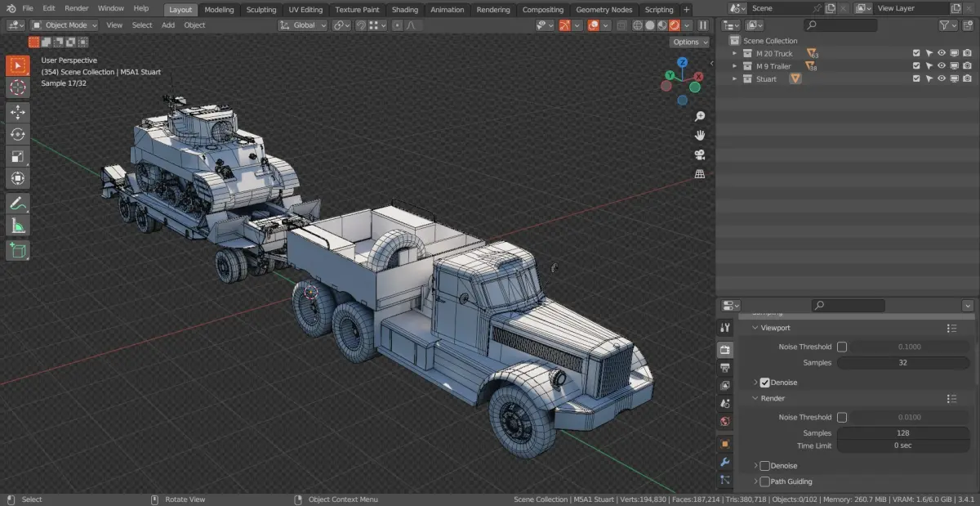Select the Measure tool
Viewport: 980px width, 506px height.
point(18,226)
